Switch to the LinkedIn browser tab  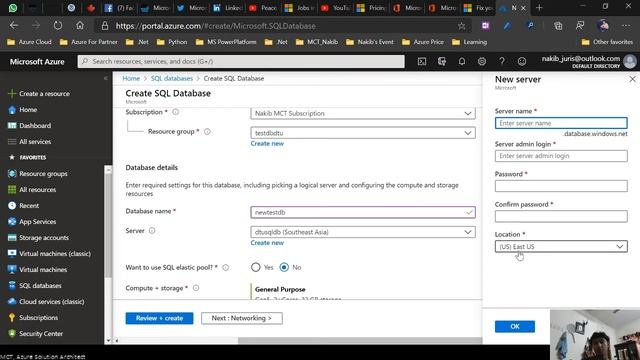point(228,8)
